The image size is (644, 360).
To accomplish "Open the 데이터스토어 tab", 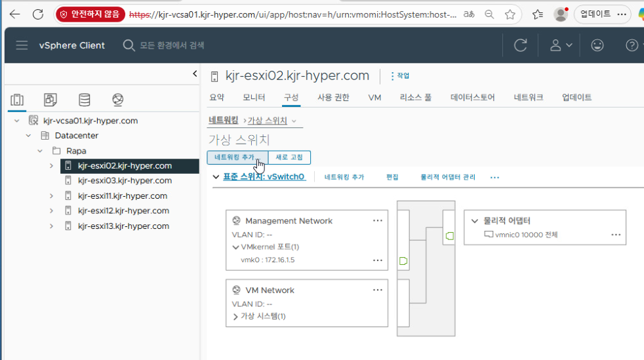I will [473, 97].
